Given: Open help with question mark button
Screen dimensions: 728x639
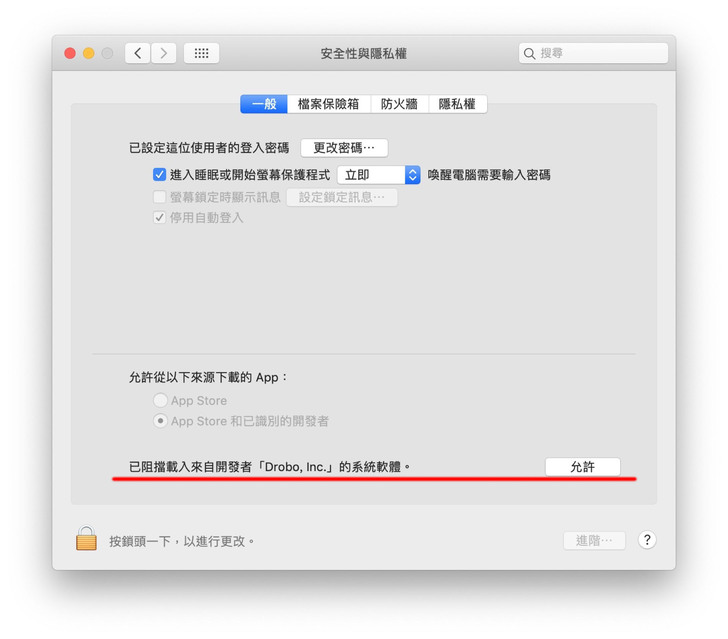Looking at the screenshot, I should [647, 540].
